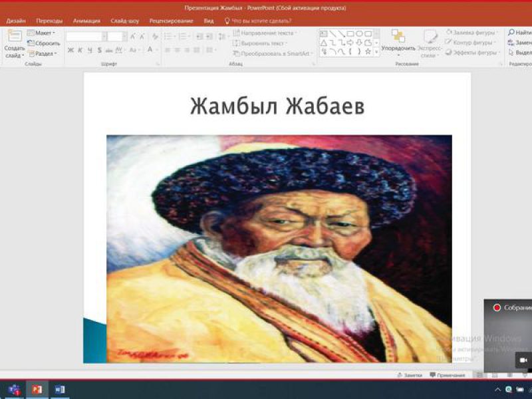Open Преобразовать в SmartArt dropdown
Image resolution: width=532 pixels, height=399 pixels.
(x=273, y=54)
